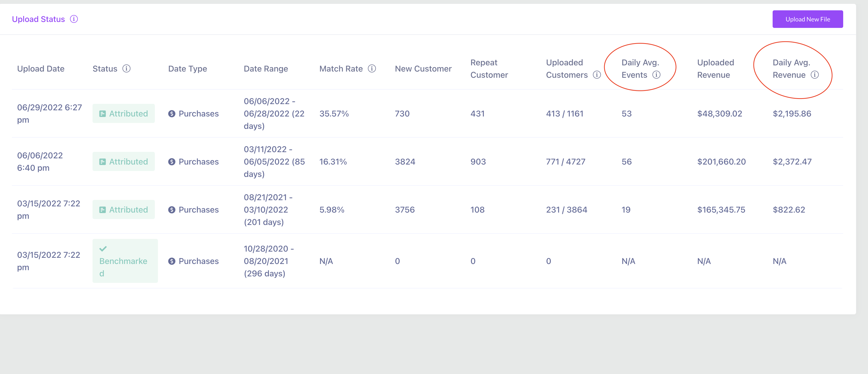Image resolution: width=868 pixels, height=374 pixels.
Task: Click info icon beside Daily Avg. Events
Action: click(x=656, y=75)
